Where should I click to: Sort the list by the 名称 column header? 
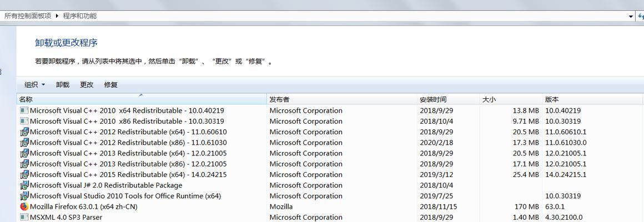point(142,99)
